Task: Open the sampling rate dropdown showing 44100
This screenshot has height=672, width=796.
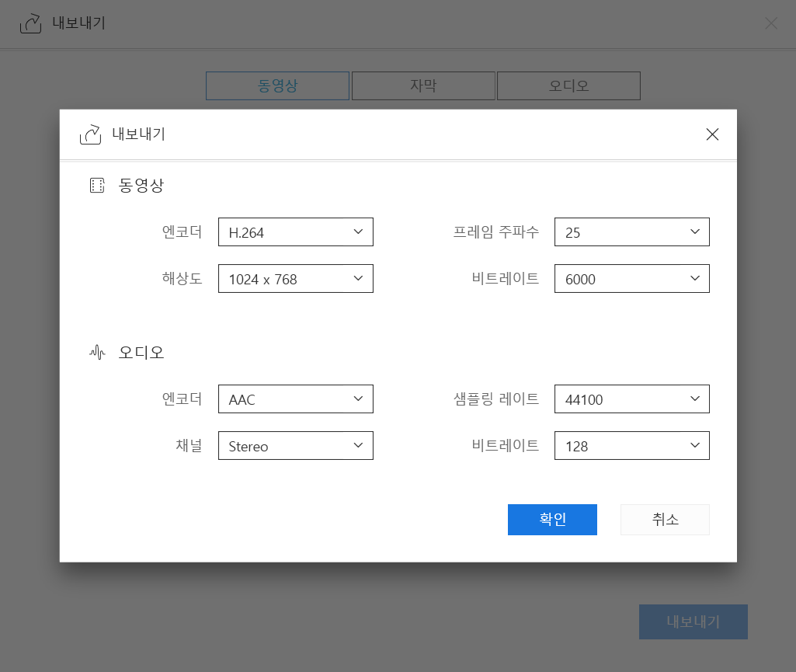Action: (x=631, y=399)
